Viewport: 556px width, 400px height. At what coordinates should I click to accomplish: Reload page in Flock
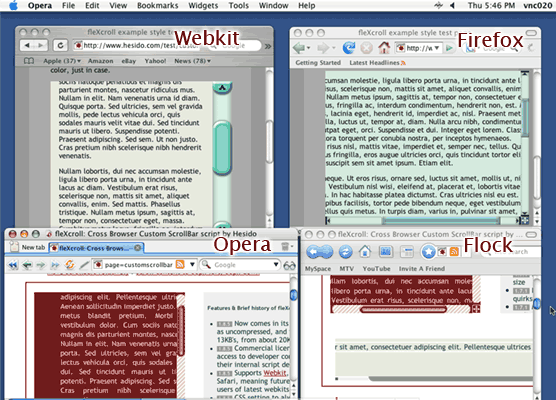(x=345, y=252)
